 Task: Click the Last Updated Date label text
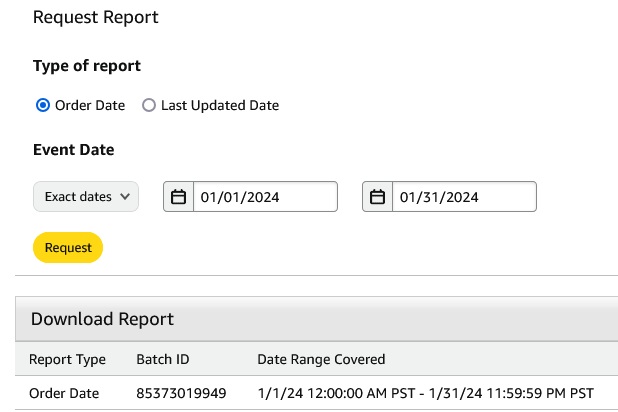click(220, 105)
